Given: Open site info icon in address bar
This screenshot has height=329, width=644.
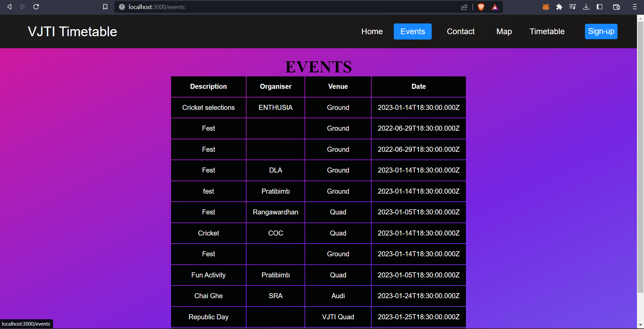Looking at the screenshot, I should tap(122, 7).
